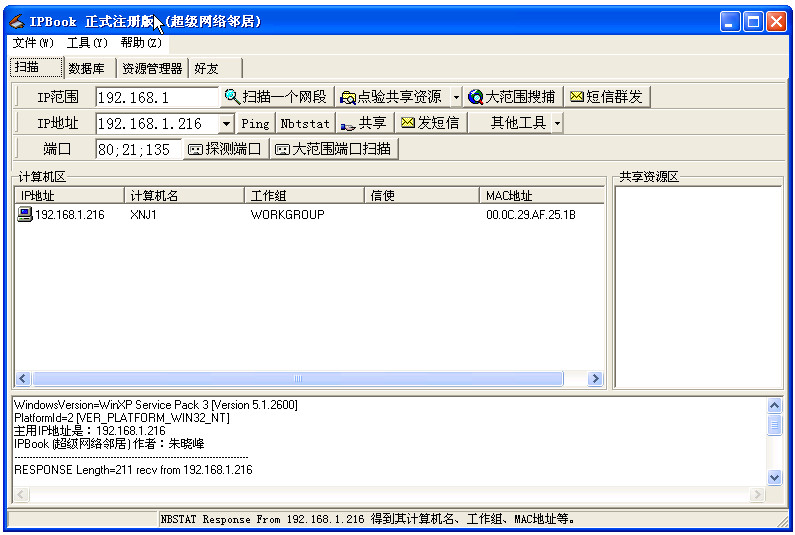The width and height of the screenshot is (795, 535).
Task: Click the computer icon beside 192.168.1.216
Action: [x=24, y=215]
